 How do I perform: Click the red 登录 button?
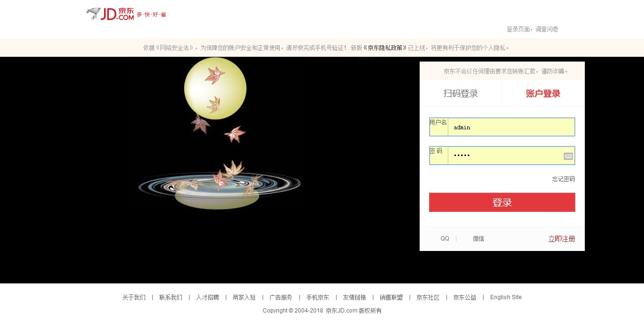tap(502, 202)
